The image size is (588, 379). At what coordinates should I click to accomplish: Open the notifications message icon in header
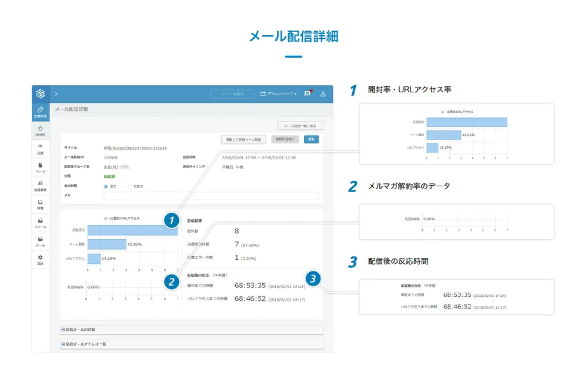(307, 93)
